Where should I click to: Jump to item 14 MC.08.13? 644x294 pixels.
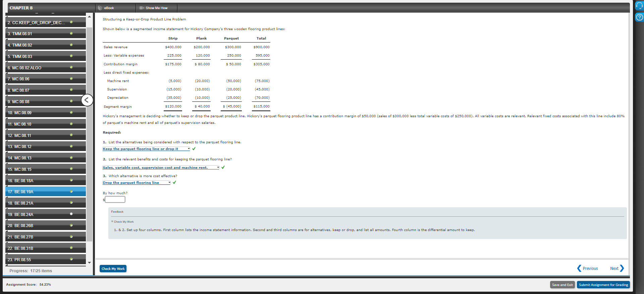(46, 158)
